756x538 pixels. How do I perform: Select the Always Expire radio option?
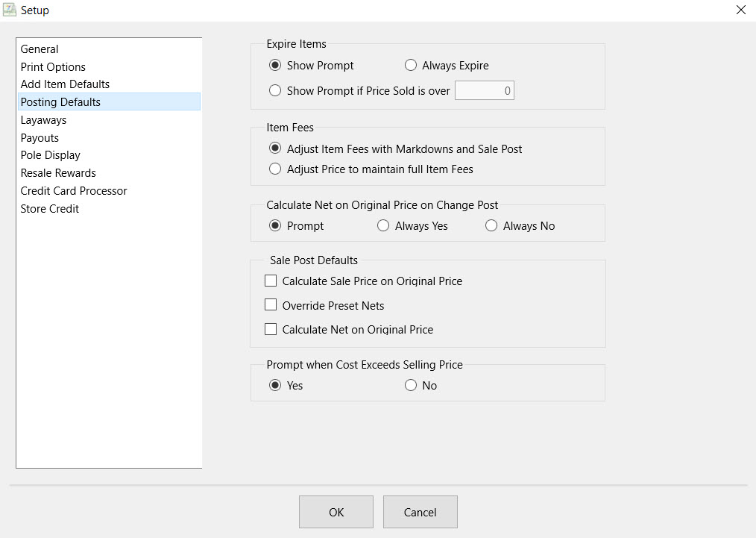point(411,66)
